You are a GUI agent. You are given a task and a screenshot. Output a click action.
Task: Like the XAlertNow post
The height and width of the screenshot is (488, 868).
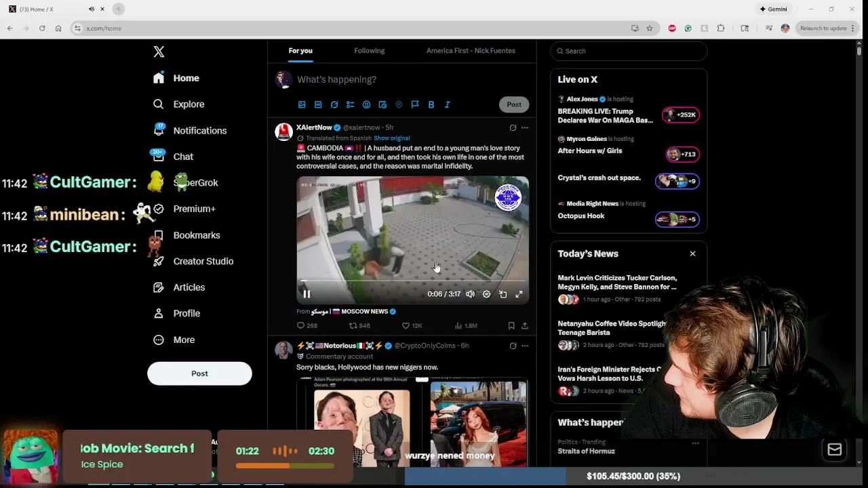[412, 326]
